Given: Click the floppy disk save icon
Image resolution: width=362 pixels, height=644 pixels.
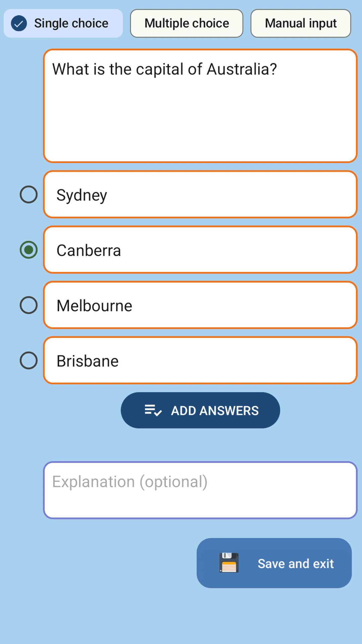Looking at the screenshot, I should [x=229, y=563].
